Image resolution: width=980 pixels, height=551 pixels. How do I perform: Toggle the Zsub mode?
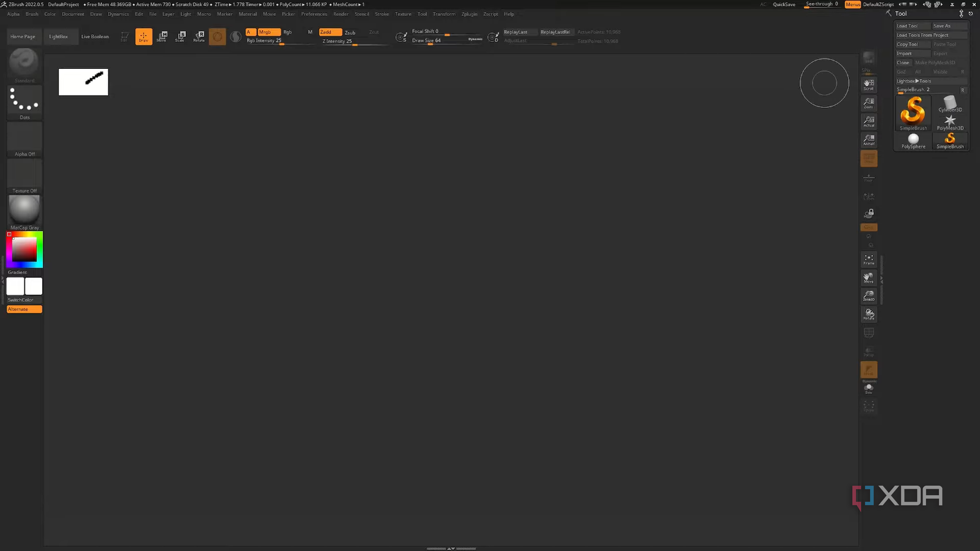tap(350, 33)
